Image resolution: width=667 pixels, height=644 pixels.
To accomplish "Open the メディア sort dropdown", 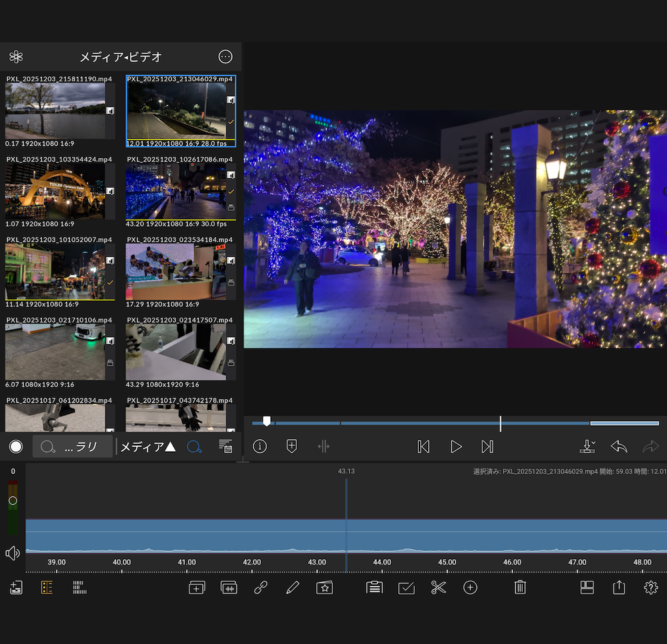I will coord(147,446).
